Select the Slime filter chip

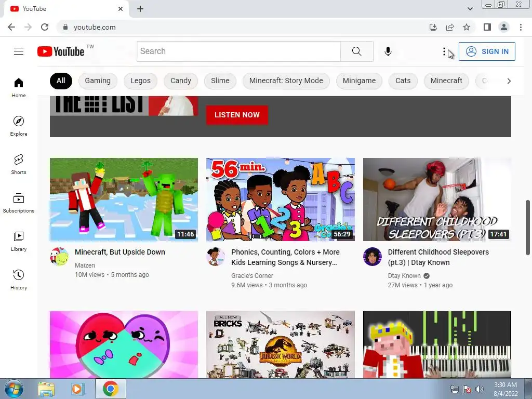[220, 81]
